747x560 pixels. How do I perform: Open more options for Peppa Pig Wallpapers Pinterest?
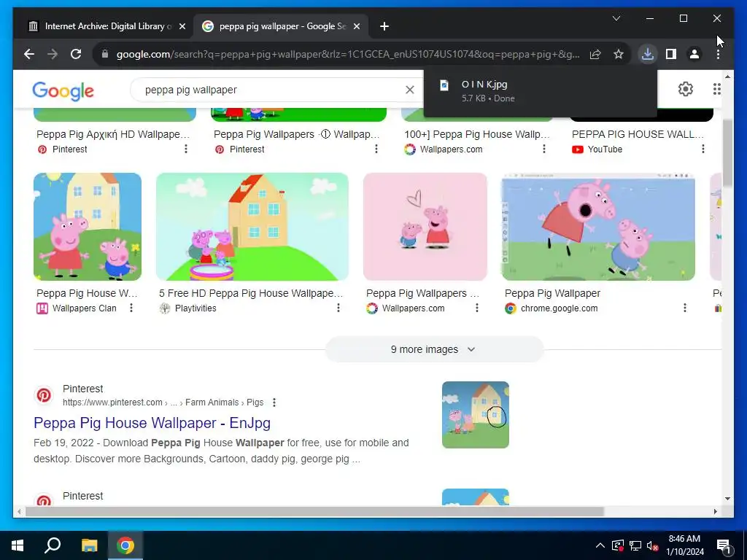tap(376, 149)
